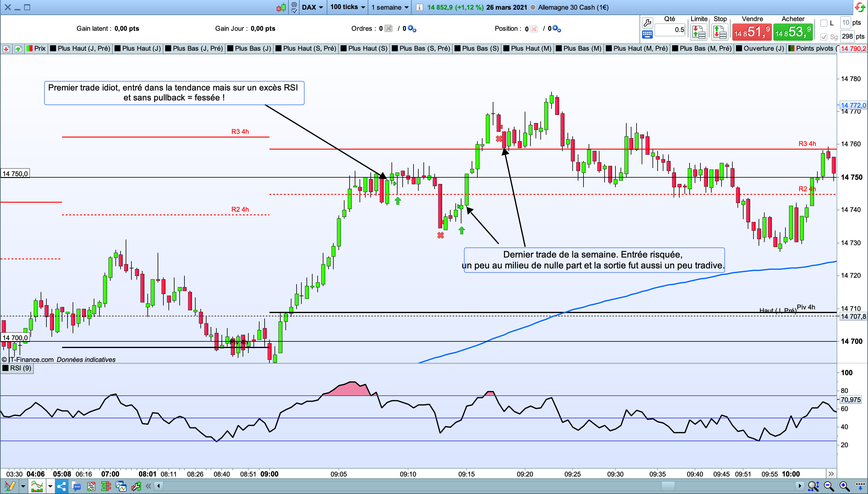Click the Qté quantity input field
The image size is (868, 494).
[x=670, y=30]
